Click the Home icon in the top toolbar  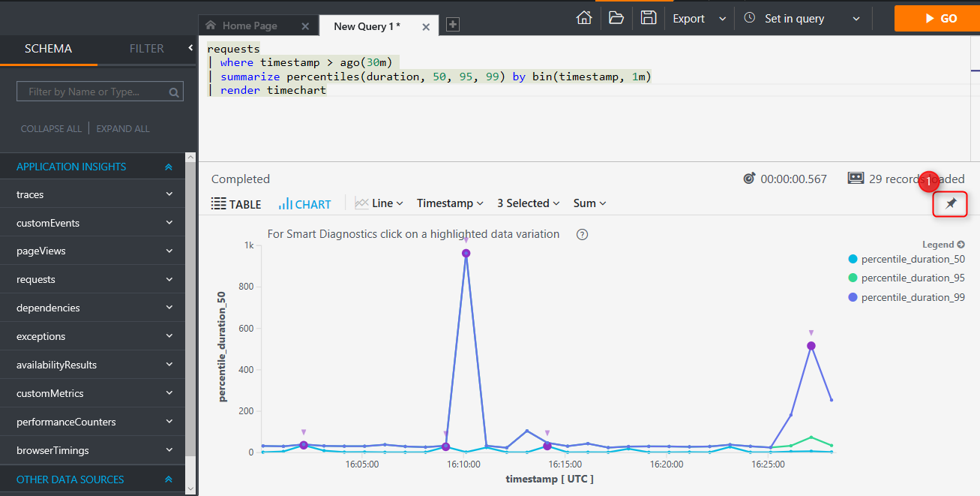584,18
